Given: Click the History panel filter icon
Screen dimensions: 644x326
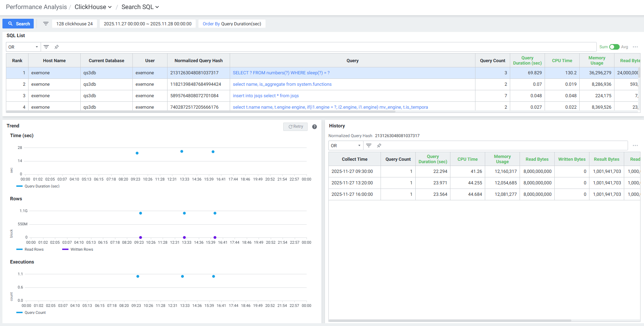Looking at the screenshot, I should click(x=369, y=145).
